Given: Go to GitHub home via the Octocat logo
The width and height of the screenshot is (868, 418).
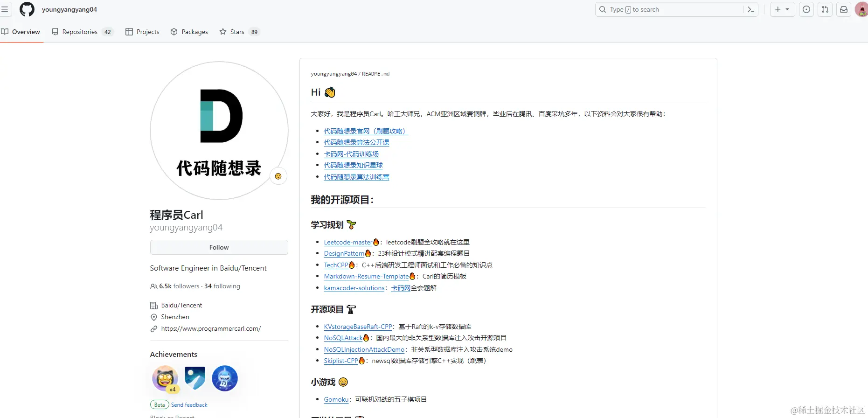Looking at the screenshot, I should click(x=27, y=9).
